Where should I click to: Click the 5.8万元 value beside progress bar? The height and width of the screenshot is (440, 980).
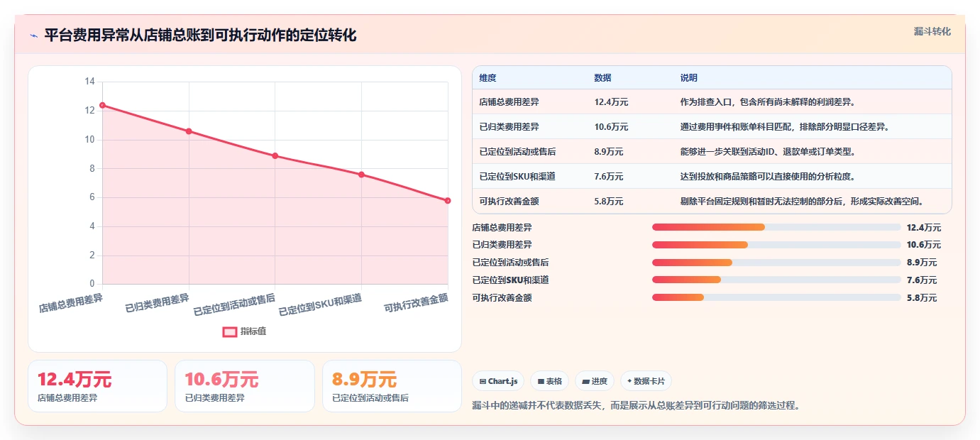(922, 298)
